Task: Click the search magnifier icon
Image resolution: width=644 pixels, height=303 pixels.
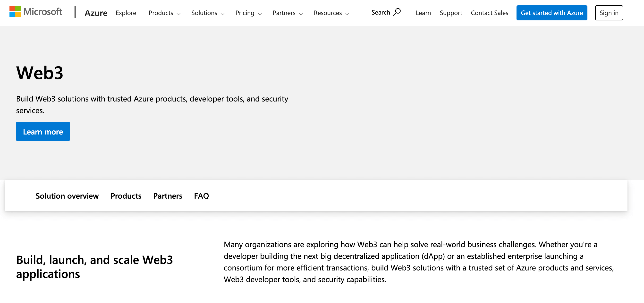Action: [397, 12]
